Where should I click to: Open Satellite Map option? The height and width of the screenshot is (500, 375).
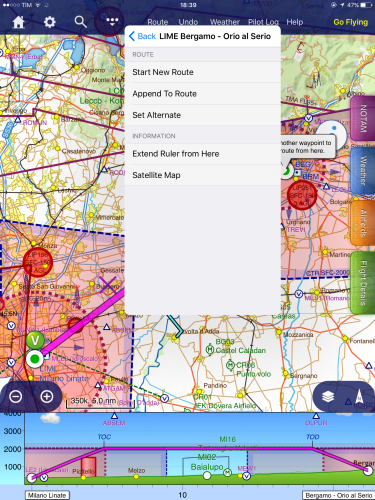(x=202, y=175)
